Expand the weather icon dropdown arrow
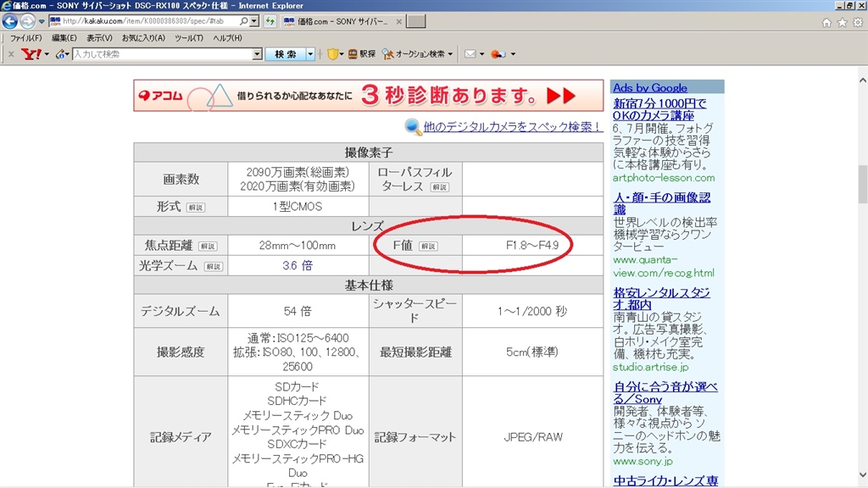 [x=513, y=54]
